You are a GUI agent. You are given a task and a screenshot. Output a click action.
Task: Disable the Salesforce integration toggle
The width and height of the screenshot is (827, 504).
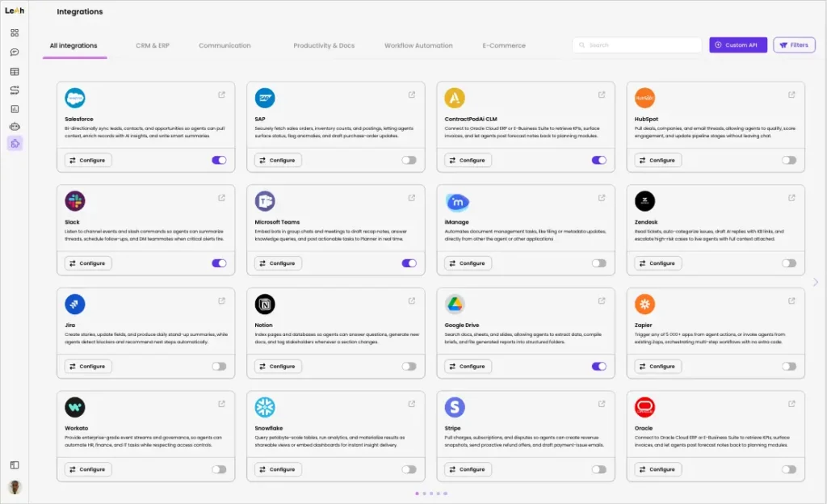click(x=219, y=160)
